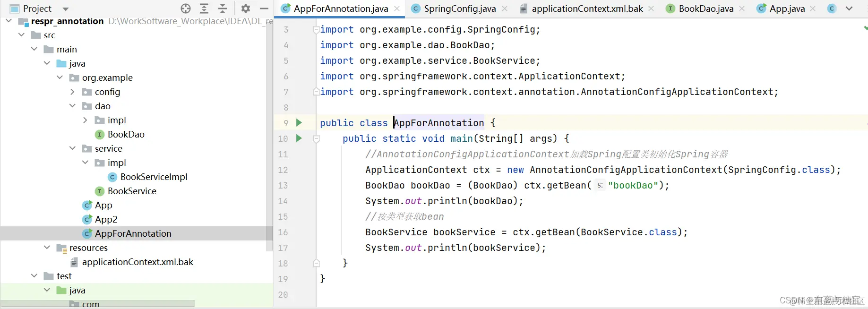Select BookService interface in tree

coord(132,191)
